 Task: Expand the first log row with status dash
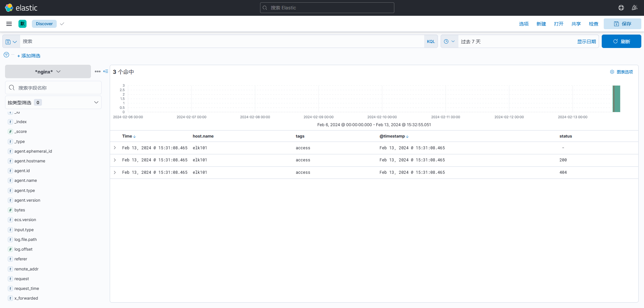115,148
